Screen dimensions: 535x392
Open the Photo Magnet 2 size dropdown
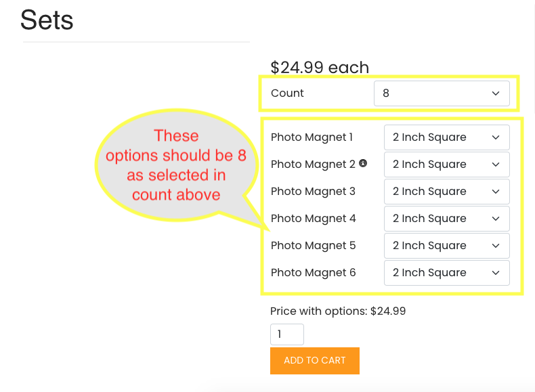tap(447, 165)
